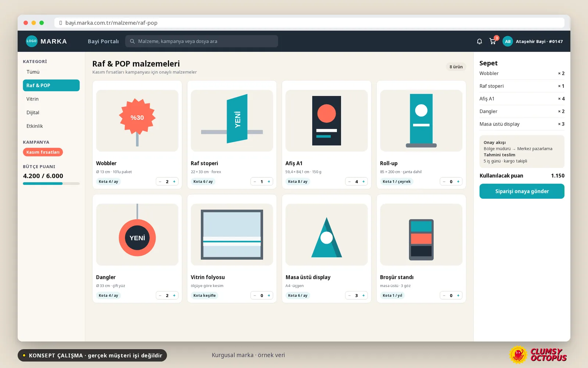Viewport: 588px width, 368px height.
Task: Select the Tümü category
Action: pos(51,72)
